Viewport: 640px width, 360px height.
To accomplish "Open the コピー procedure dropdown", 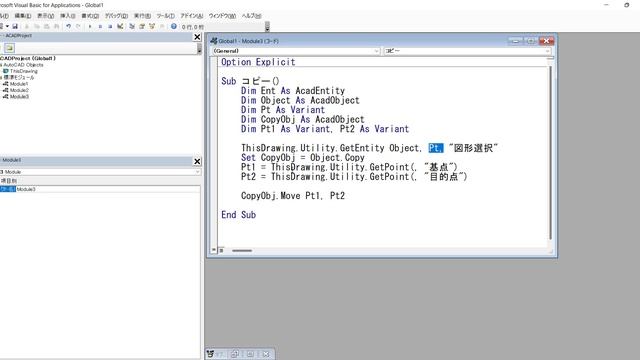I will (547, 51).
